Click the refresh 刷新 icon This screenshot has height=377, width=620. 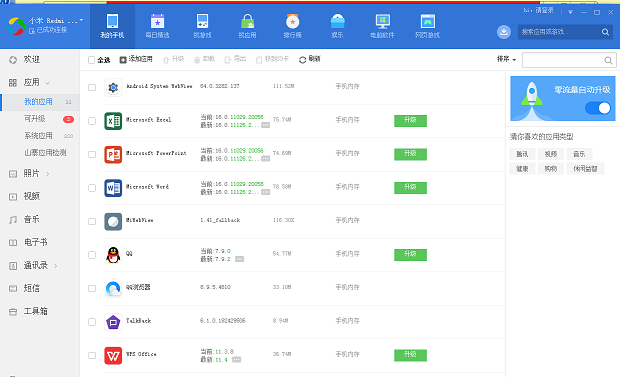coord(302,60)
